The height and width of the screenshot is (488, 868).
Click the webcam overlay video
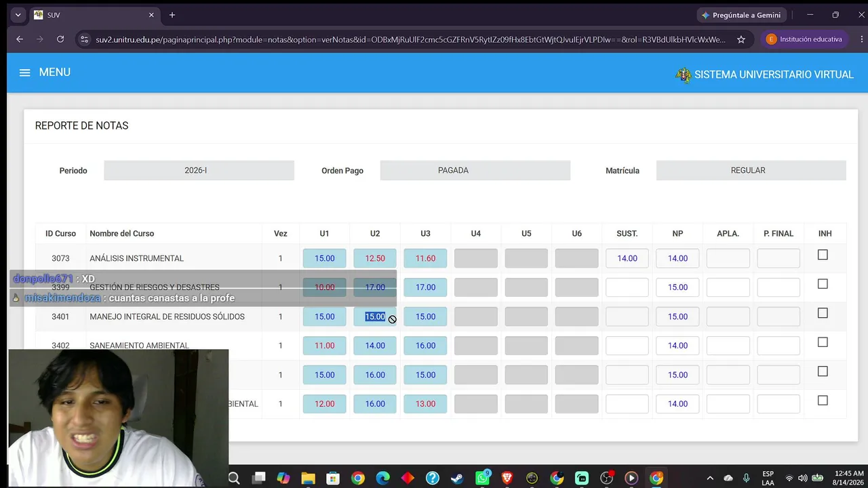[119, 418]
